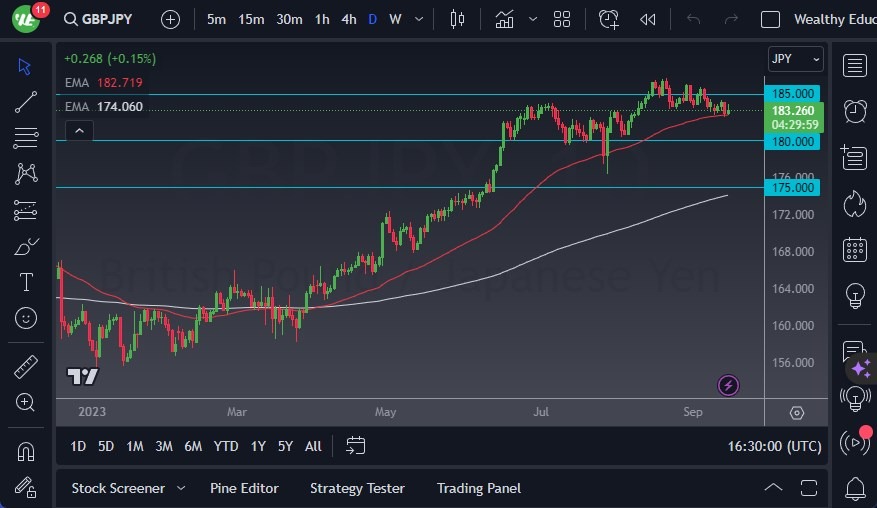877x508 pixels.
Task: Open the watchlist panel icon
Action: click(855, 66)
